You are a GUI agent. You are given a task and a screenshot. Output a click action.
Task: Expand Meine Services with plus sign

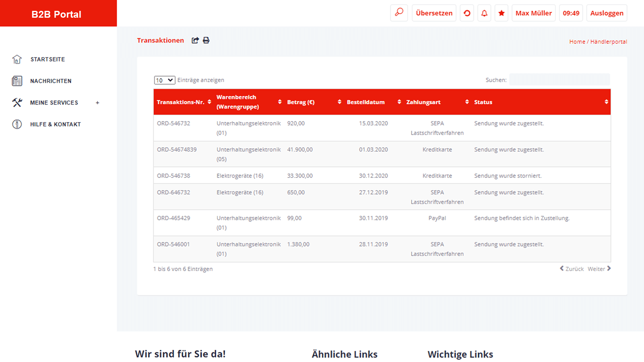97,103
